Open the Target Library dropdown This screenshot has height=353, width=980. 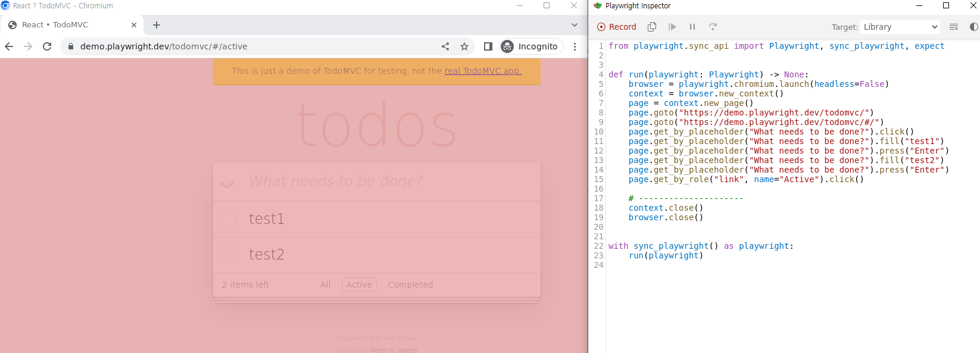click(900, 27)
